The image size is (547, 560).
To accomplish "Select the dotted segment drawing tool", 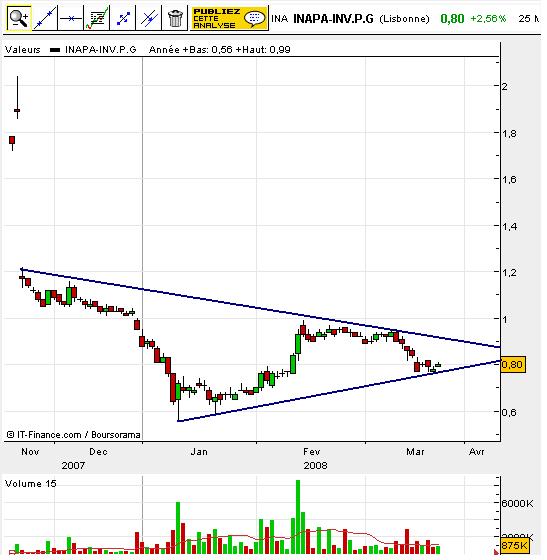I will tap(123, 18).
